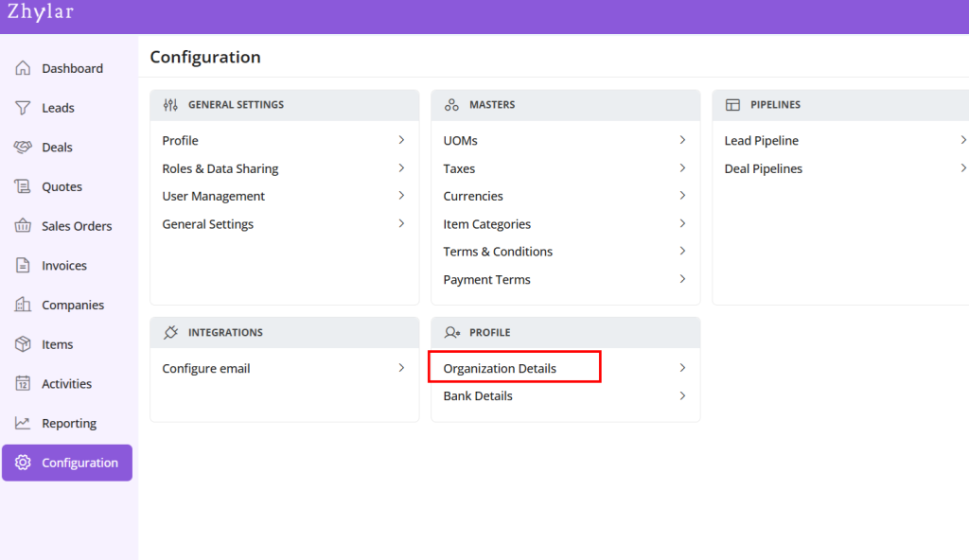Click the Items box icon
Image resolution: width=969 pixels, height=560 pixels.
23,344
